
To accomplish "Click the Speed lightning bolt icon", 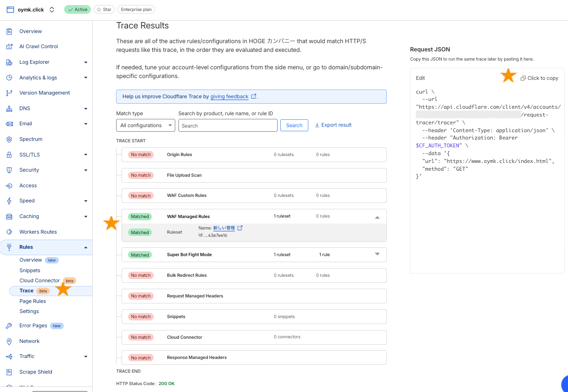I will click(9, 201).
